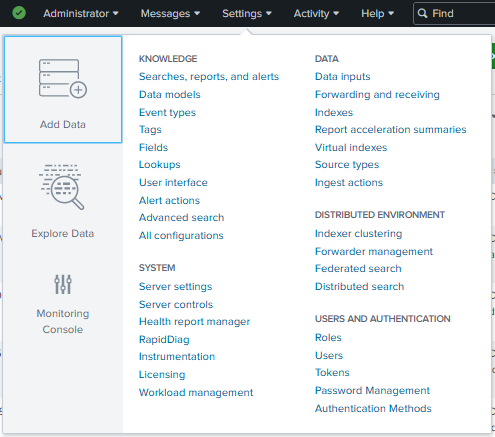This screenshot has width=495, height=437.
Task: Open the Explore Data magnifier icon
Action: pyautogui.click(x=62, y=187)
